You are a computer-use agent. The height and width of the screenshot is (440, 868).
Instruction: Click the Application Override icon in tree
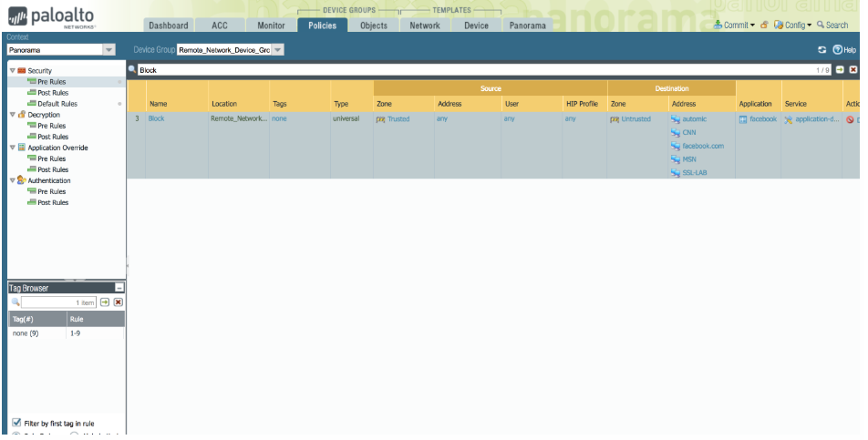tap(22, 148)
